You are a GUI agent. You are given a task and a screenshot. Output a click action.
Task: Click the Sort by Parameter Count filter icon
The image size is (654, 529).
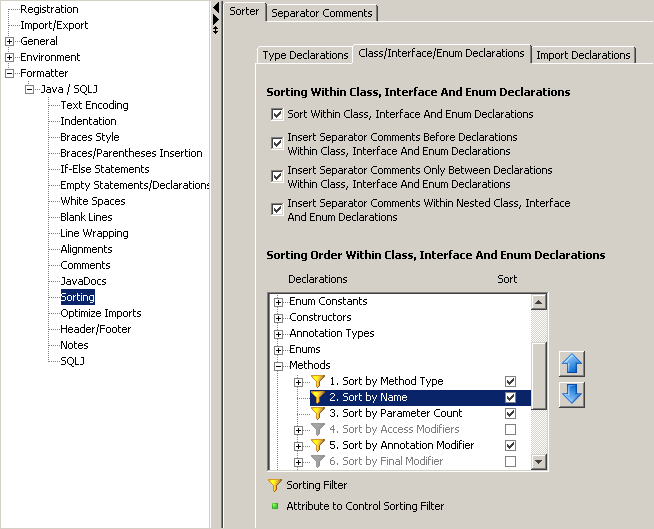(318, 413)
